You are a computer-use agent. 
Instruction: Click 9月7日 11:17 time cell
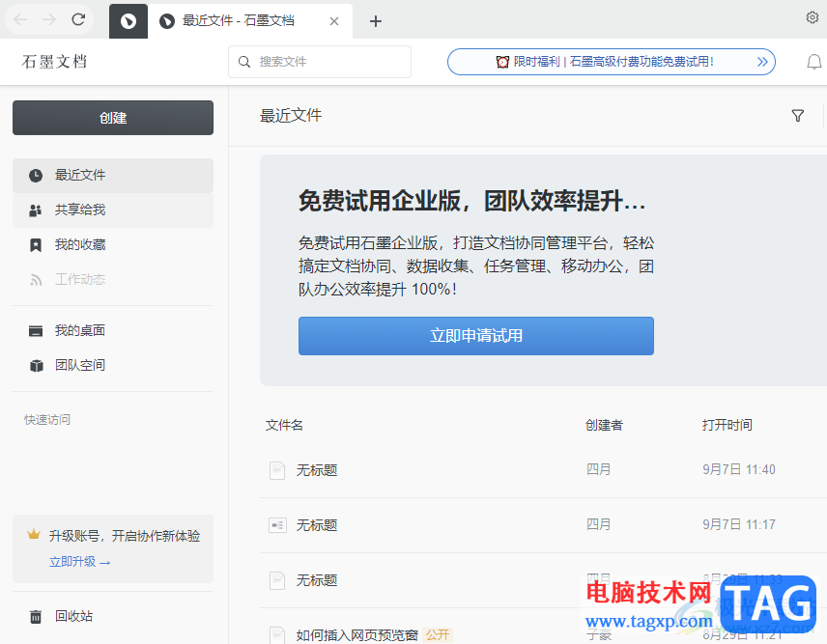pyautogui.click(x=739, y=524)
